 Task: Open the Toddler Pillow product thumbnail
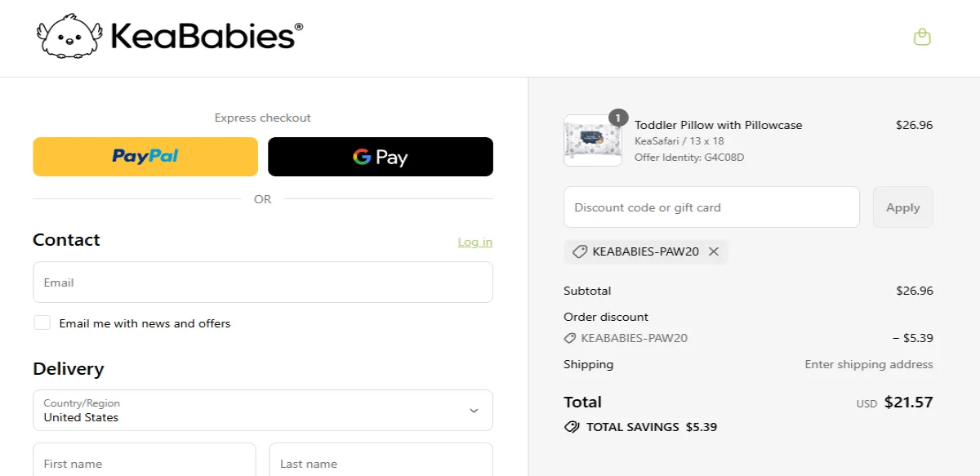pos(593,140)
